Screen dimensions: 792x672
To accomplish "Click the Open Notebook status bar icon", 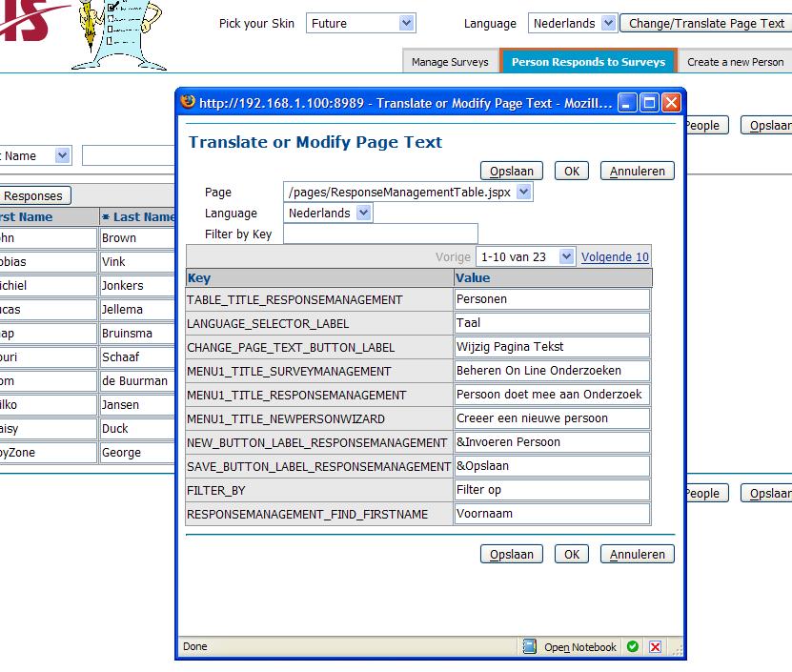I will (x=530, y=646).
